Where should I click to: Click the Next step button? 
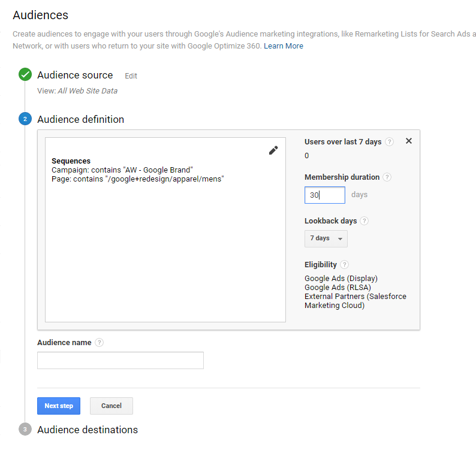(59, 406)
